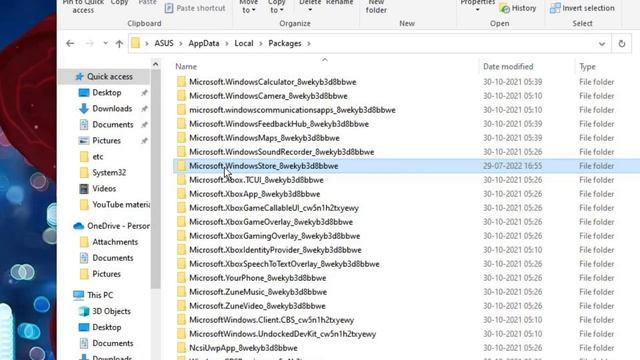This screenshot has width=640, height=360.
Task: Select AppData in the address path
Action: tap(204, 43)
